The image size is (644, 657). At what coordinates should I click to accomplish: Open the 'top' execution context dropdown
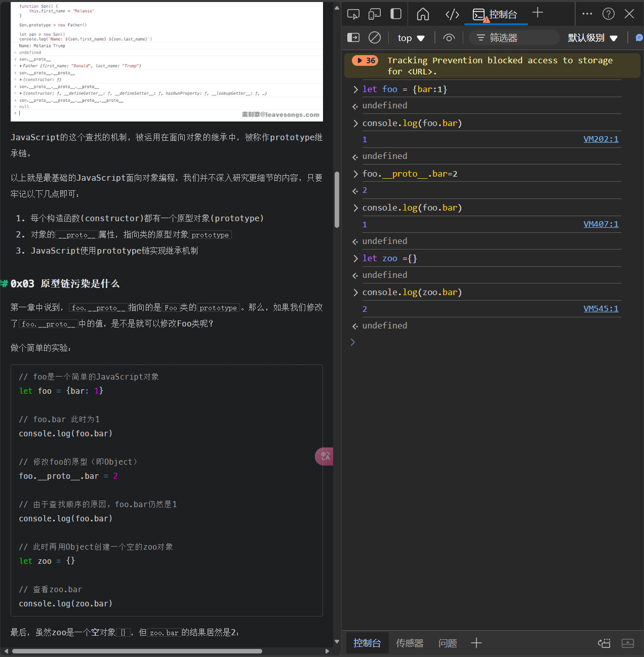pos(411,37)
